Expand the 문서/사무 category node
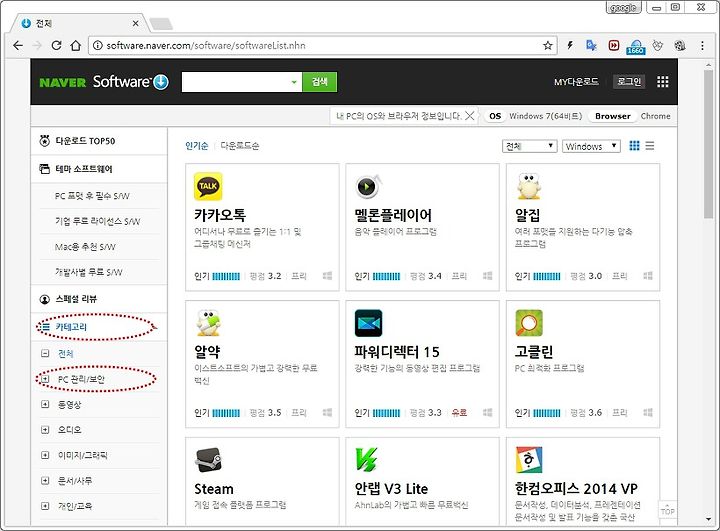 click(x=45, y=480)
